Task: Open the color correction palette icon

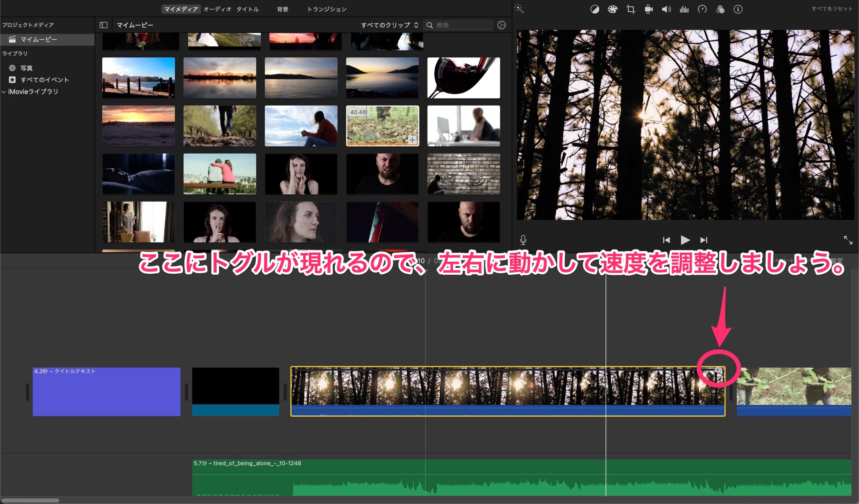Action: coord(613,9)
